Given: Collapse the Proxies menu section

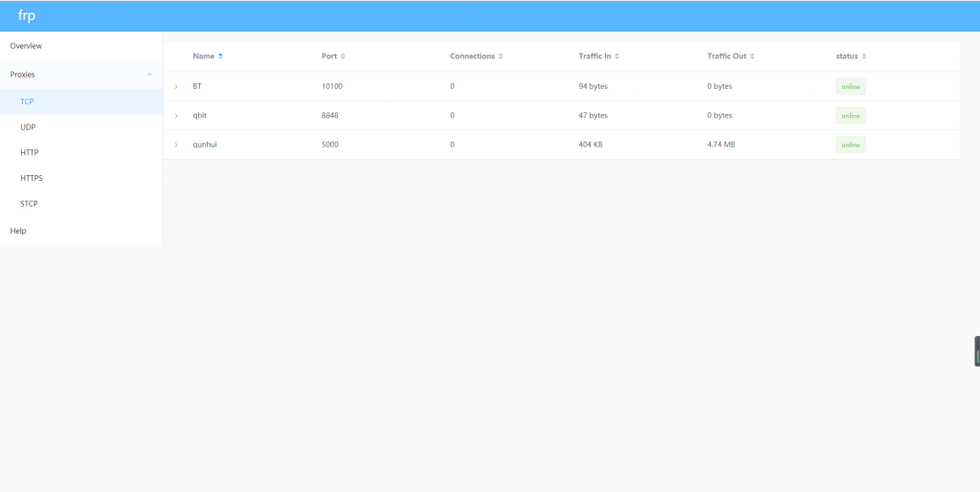Looking at the screenshot, I should tap(81, 75).
